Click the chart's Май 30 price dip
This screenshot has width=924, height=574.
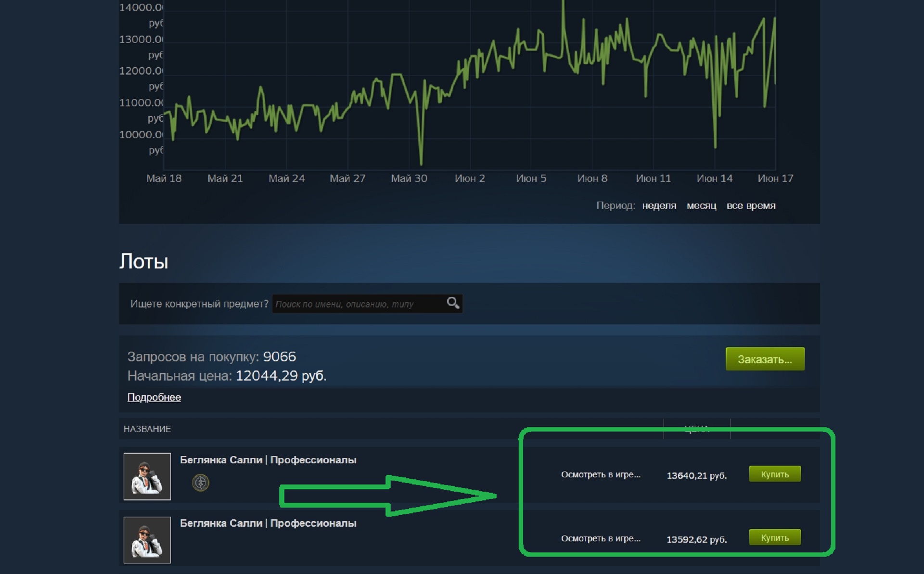tap(421, 161)
